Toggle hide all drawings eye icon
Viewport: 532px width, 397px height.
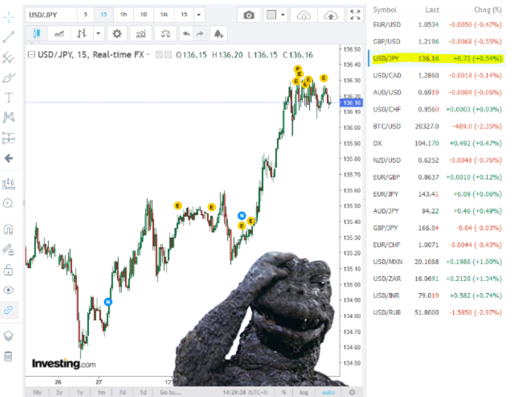tap(9, 290)
